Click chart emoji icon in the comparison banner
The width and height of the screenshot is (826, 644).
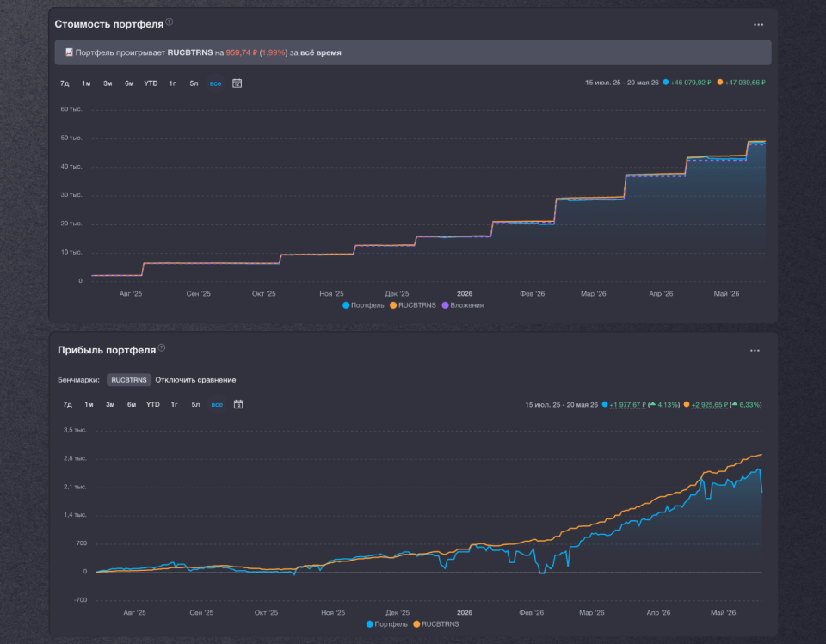[x=69, y=52]
